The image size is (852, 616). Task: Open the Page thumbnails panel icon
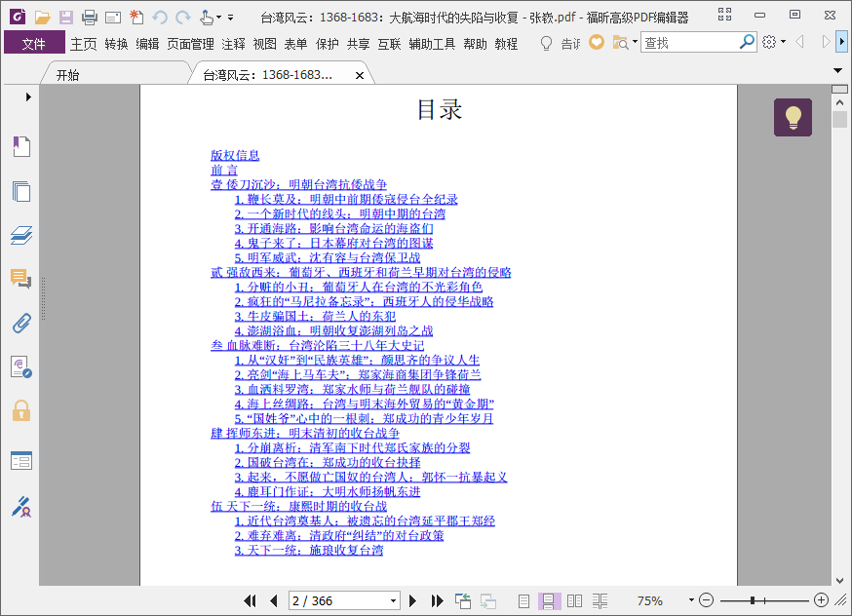[x=21, y=191]
